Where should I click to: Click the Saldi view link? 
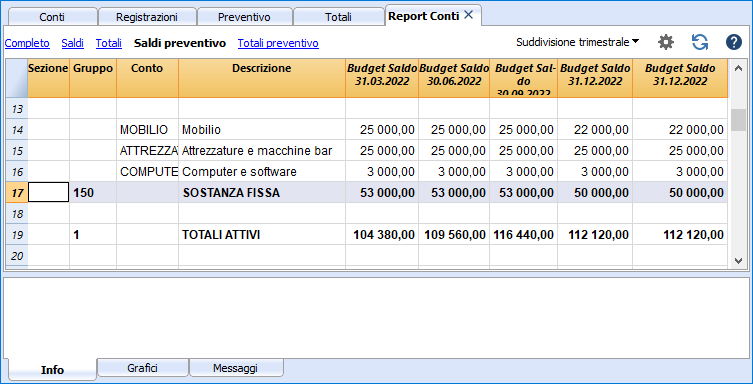(73, 43)
